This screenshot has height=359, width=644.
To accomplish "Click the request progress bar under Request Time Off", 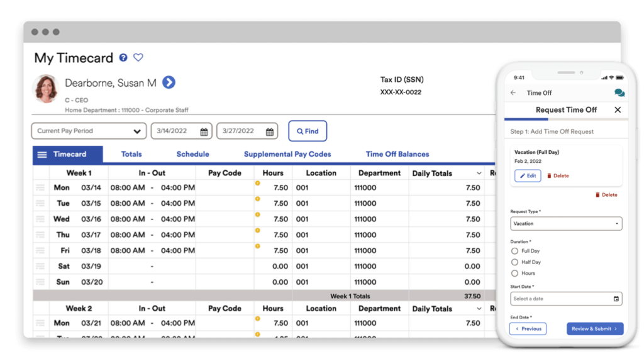I will pos(566,119).
